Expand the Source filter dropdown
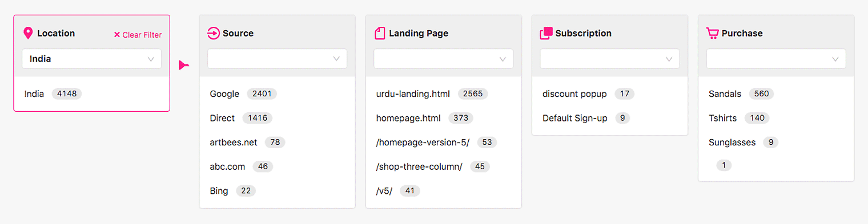The height and width of the screenshot is (224, 868). click(277, 59)
